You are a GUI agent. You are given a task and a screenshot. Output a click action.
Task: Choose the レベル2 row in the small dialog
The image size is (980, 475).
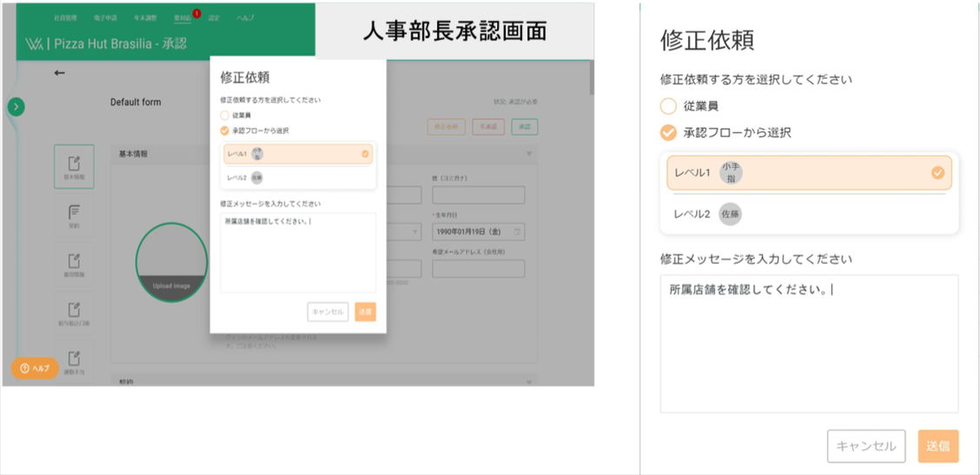(298, 178)
